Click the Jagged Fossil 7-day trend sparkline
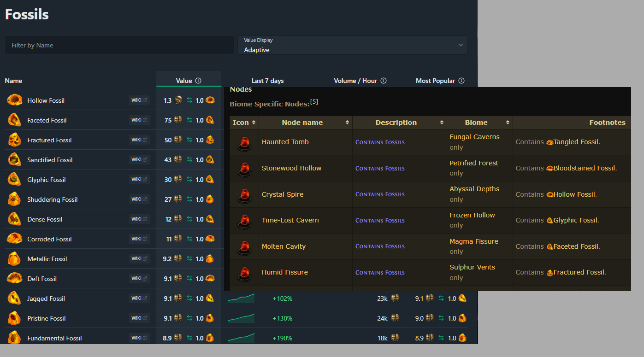 point(241,298)
